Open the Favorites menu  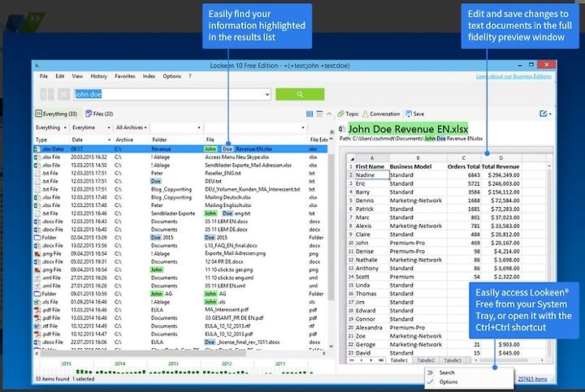click(125, 76)
